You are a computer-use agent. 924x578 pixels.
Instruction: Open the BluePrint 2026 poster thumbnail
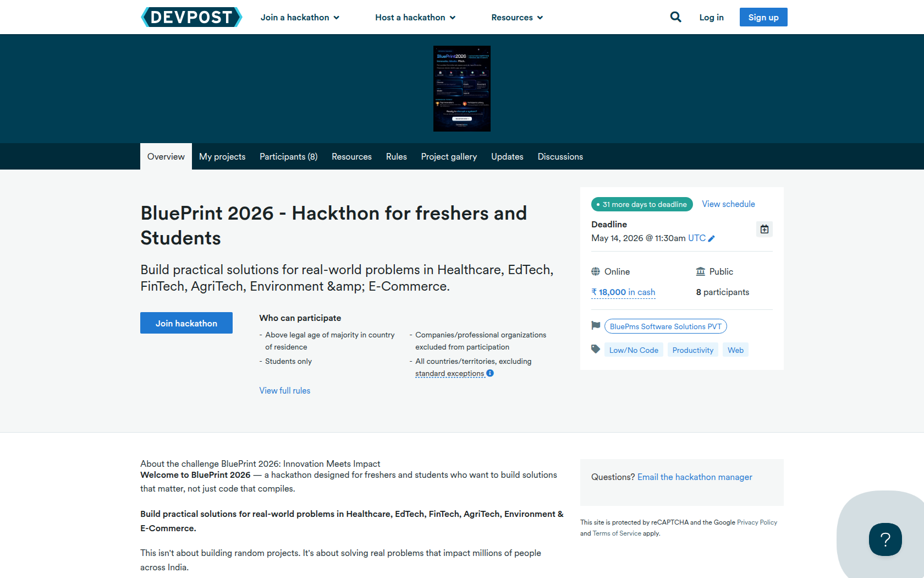coord(461,89)
